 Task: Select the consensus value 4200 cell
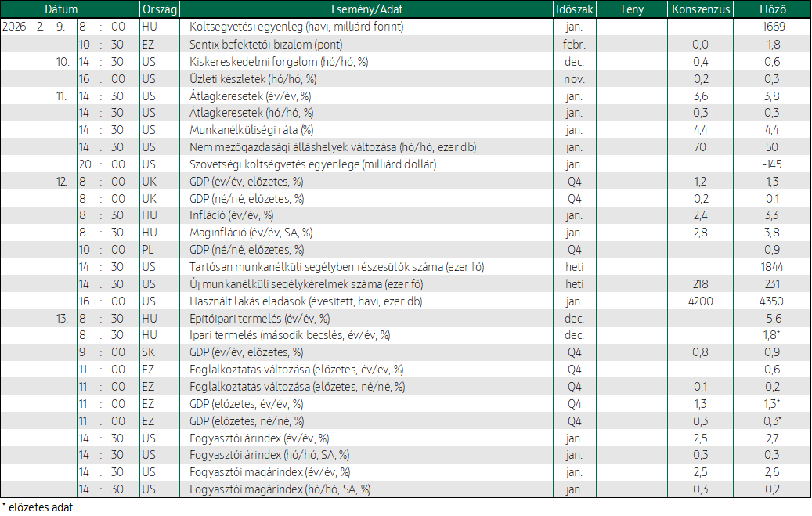[x=700, y=301]
